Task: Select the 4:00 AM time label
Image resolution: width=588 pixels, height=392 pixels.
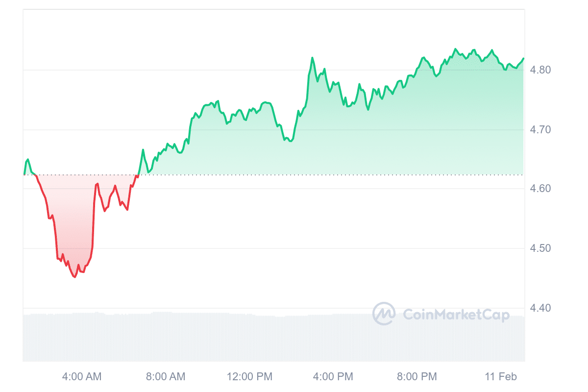Action: click(x=82, y=377)
